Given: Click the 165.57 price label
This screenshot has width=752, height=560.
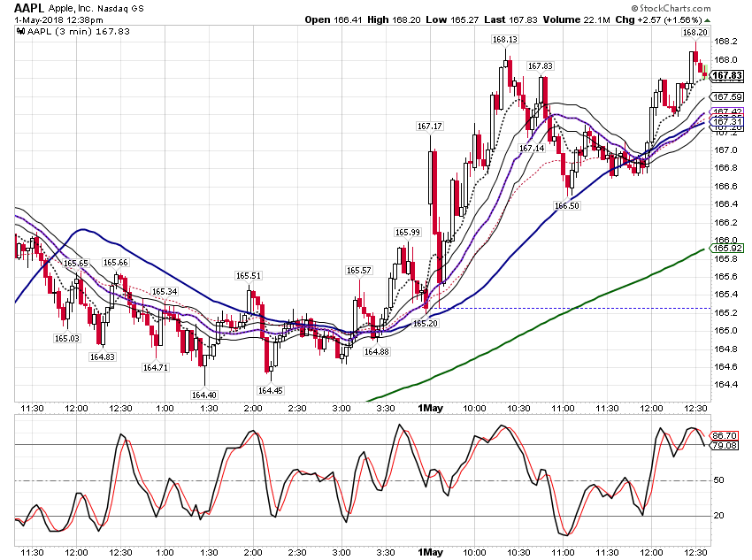Looking at the screenshot, I should pos(358,271).
